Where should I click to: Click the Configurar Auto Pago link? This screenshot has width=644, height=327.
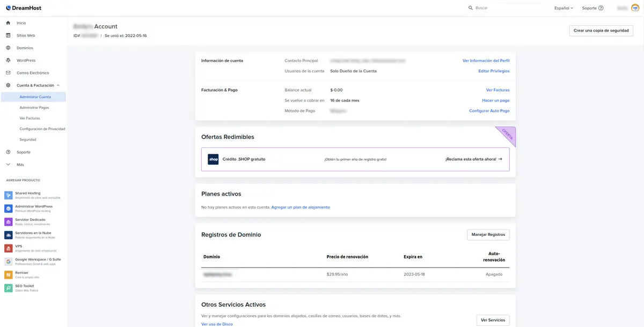489,111
